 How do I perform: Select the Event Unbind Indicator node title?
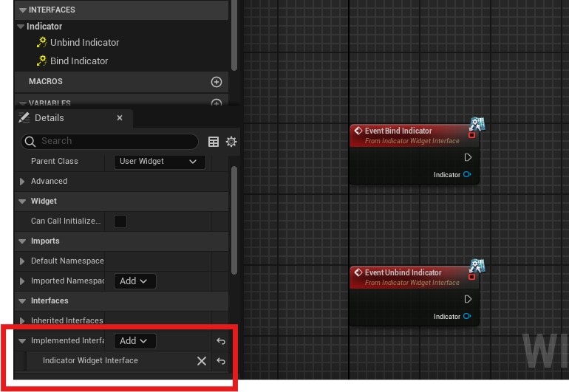click(403, 272)
